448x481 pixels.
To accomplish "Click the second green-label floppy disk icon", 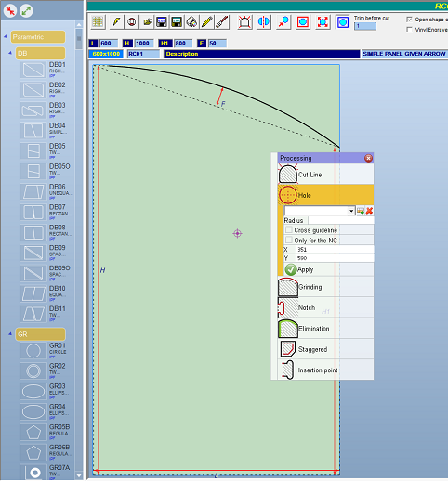I will tap(177, 22).
